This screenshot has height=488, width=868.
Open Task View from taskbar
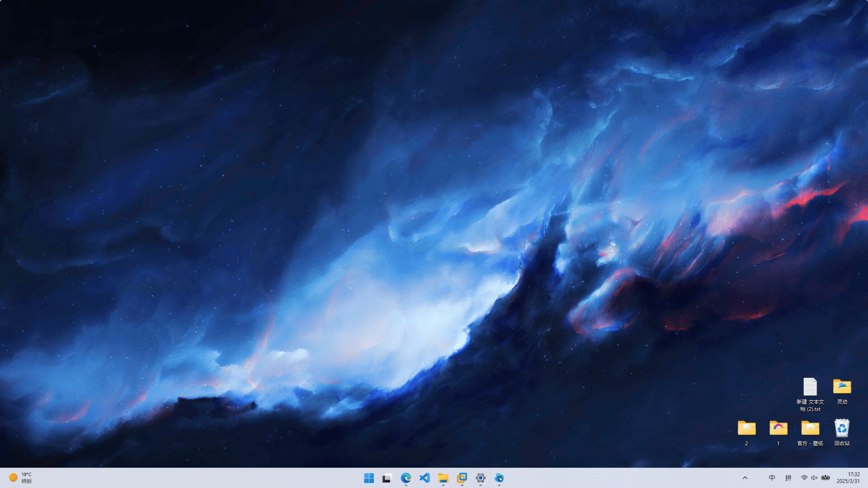(x=387, y=478)
